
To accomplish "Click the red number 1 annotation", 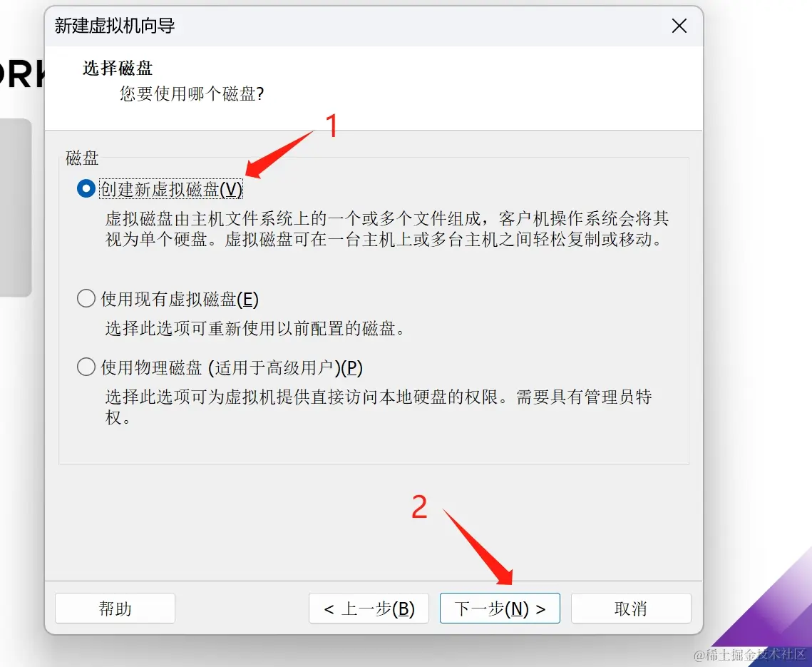I will tap(332, 126).
